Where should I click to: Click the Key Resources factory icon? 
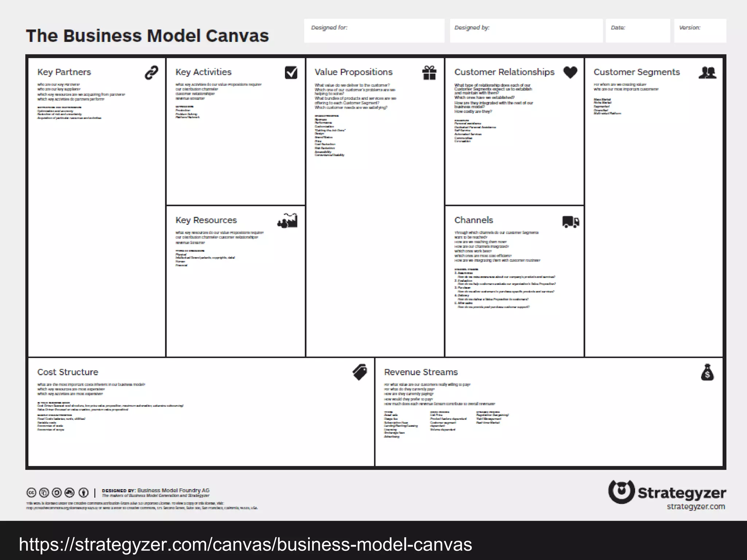287,221
